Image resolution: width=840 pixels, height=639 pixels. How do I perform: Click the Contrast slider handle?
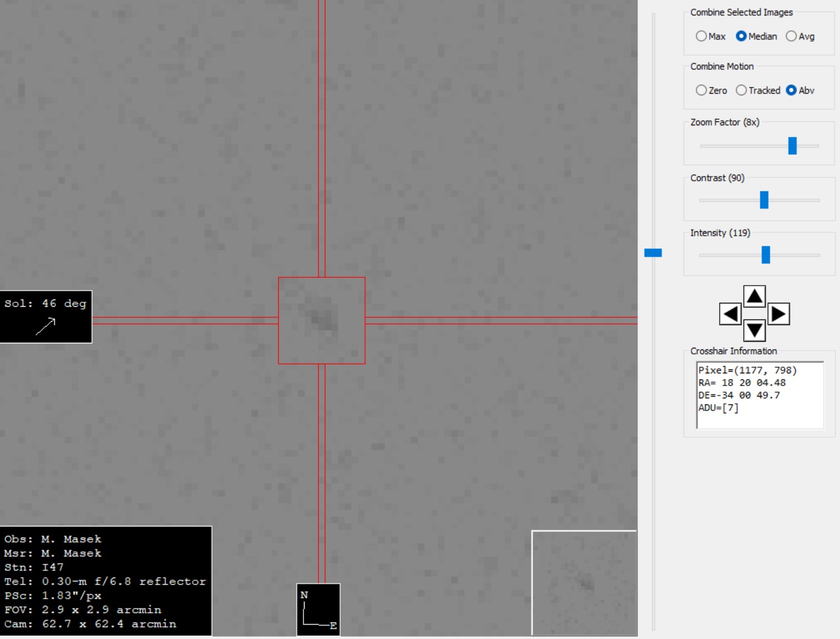click(764, 200)
